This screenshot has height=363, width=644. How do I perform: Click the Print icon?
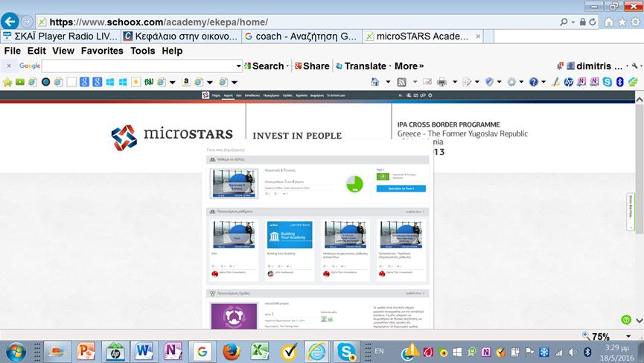click(441, 82)
